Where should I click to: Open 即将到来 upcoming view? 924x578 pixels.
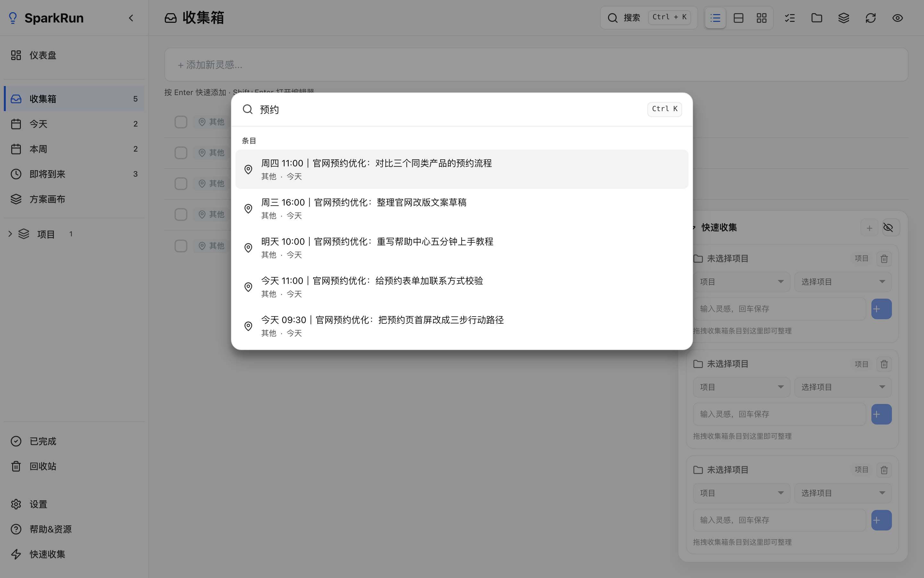pyautogui.click(x=74, y=174)
